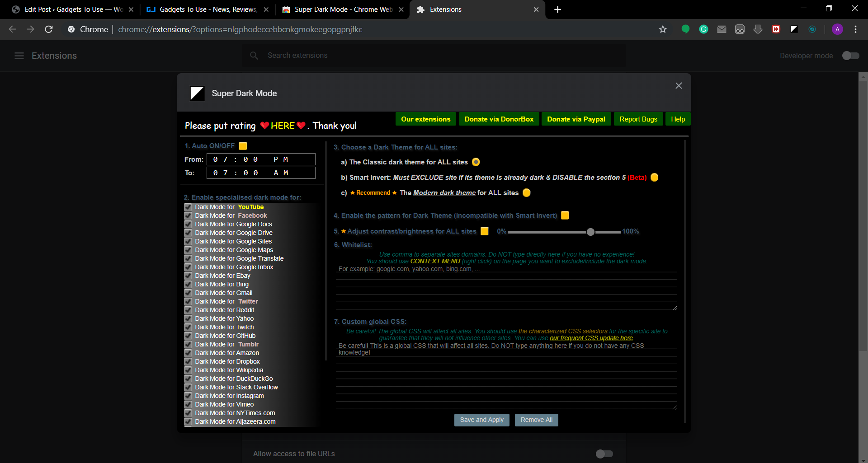Click the Whitelist text area

(x=506, y=288)
